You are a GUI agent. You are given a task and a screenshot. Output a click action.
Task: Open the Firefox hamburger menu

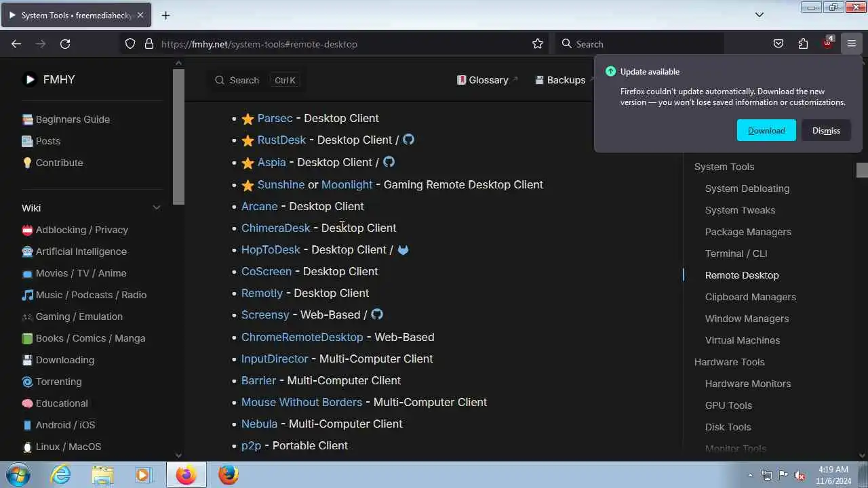[x=852, y=44]
